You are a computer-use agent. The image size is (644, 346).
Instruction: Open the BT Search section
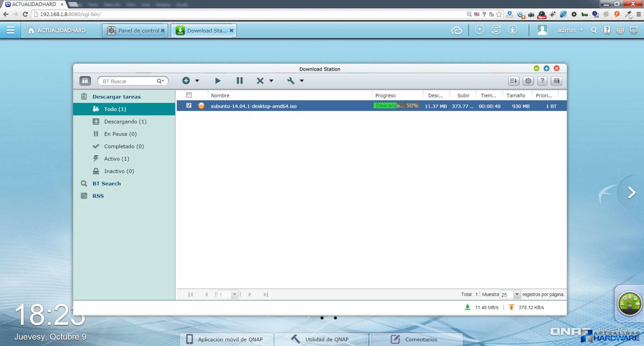[106, 183]
